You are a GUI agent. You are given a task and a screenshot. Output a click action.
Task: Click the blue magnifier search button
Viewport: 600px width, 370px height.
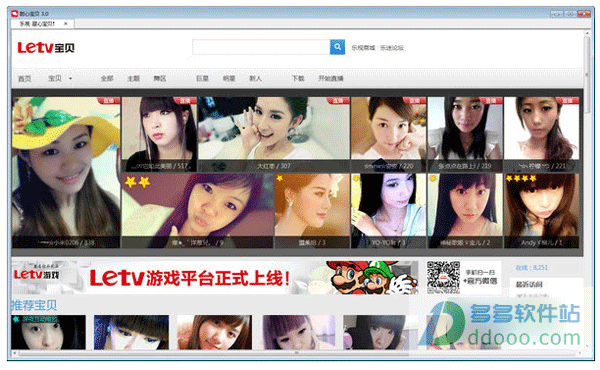[x=337, y=47]
